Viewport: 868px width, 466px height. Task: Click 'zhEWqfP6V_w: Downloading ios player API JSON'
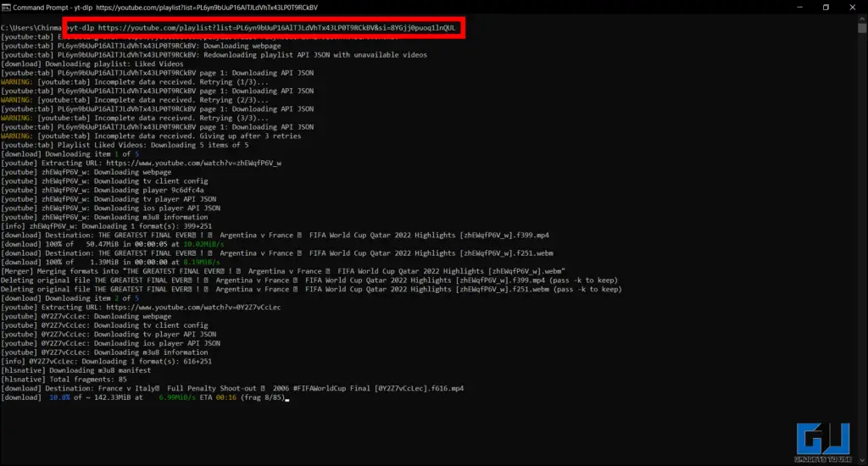click(x=111, y=208)
